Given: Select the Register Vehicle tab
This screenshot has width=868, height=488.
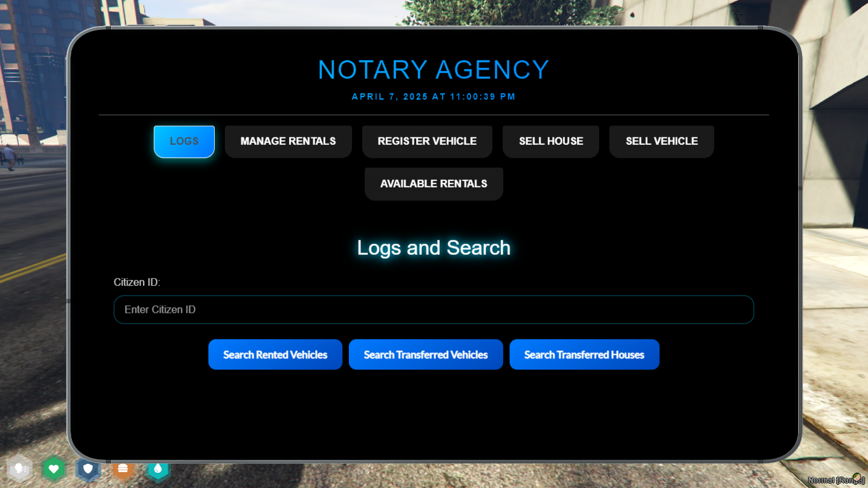Looking at the screenshot, I should point(427,141).
